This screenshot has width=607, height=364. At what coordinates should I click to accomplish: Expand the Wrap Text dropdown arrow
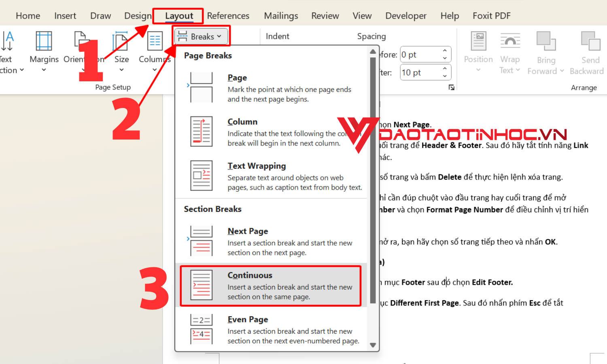pyautogui.click(x=518, y=70)
